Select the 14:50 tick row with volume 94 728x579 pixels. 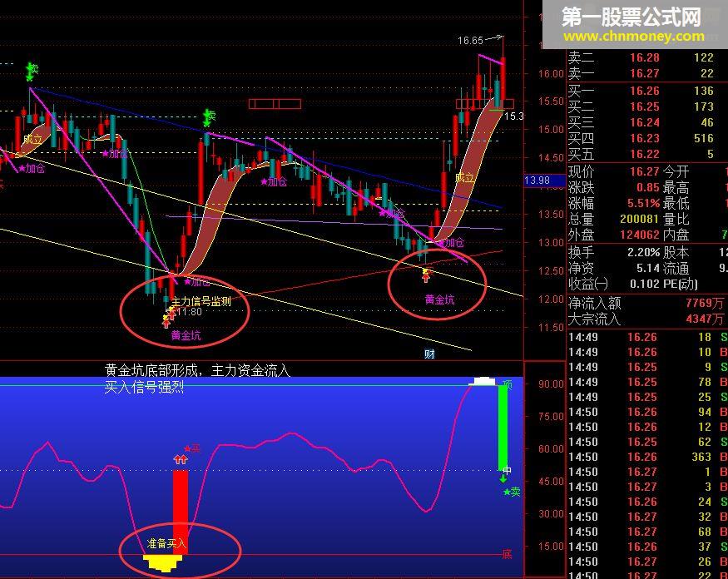click(647, 412)
